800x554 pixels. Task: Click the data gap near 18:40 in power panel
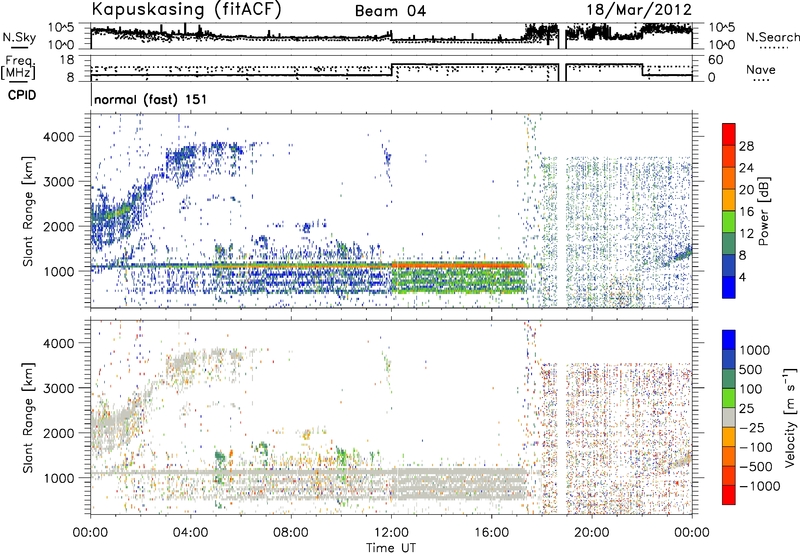pyautogui.click(x=562, y=210)
